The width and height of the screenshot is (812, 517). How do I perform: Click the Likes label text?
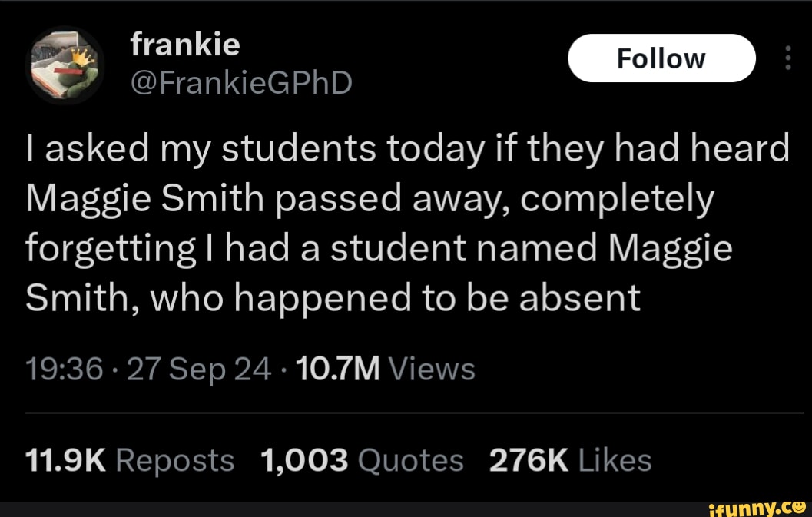[617, 459]
